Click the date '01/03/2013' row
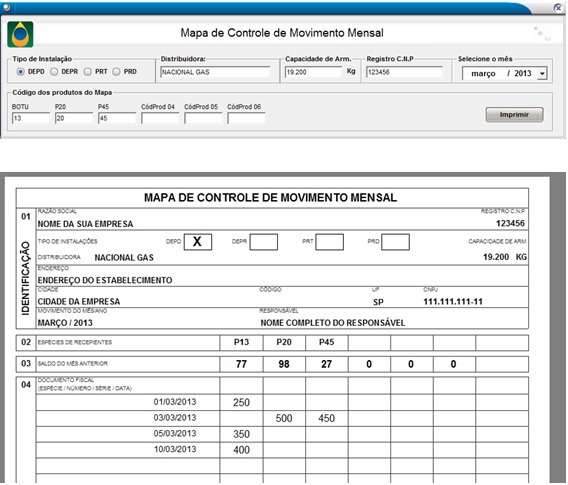This screenshot has height=485, width=568. pyautogui.click(x=175, y=402)
